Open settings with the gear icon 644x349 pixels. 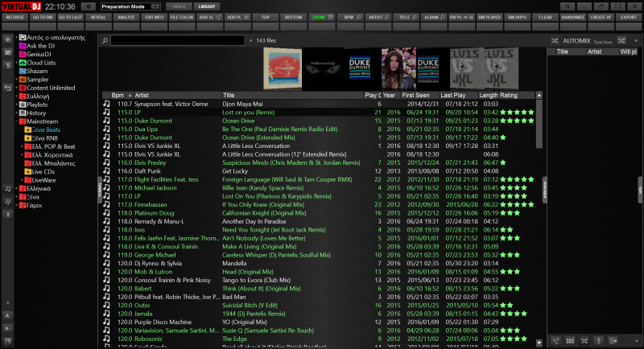[89, 6]
